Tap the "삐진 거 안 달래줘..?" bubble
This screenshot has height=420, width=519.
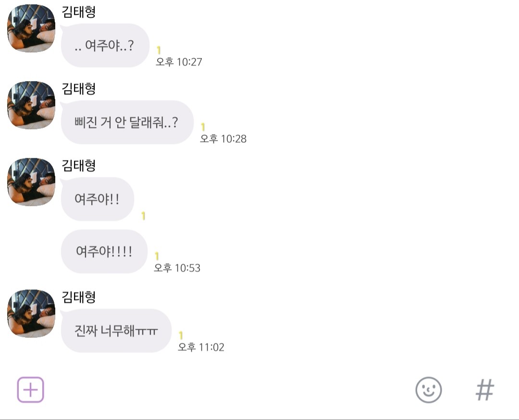click(x=127, y=122)
